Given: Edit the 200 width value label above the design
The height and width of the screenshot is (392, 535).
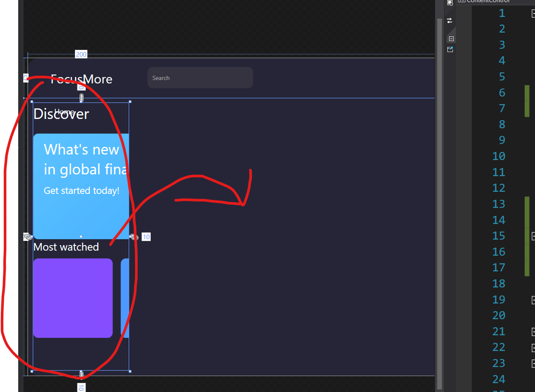Looking at the screenshot, I should click(x=81, y=54).
